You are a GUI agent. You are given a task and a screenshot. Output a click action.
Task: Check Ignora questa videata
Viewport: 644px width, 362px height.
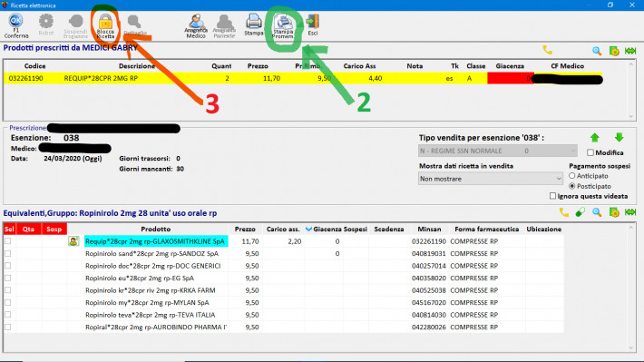tap(552, 196)
